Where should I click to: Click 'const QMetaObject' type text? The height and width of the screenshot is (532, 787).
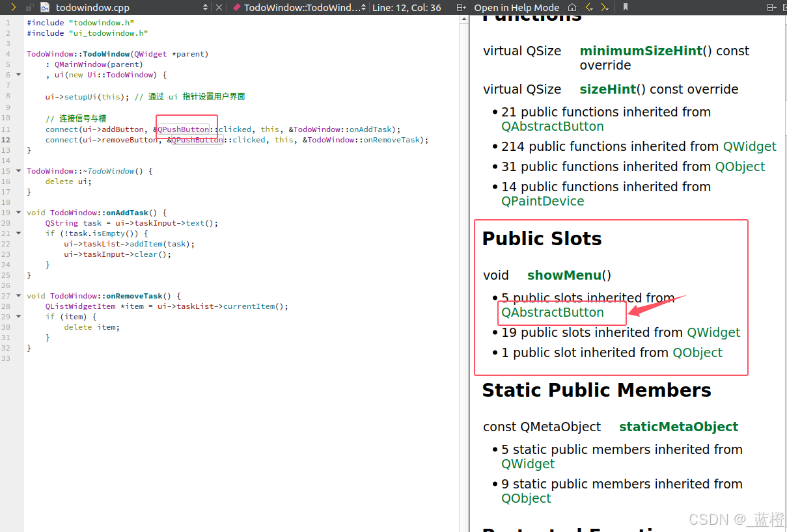pyautogui.click(x=542, y=427)
